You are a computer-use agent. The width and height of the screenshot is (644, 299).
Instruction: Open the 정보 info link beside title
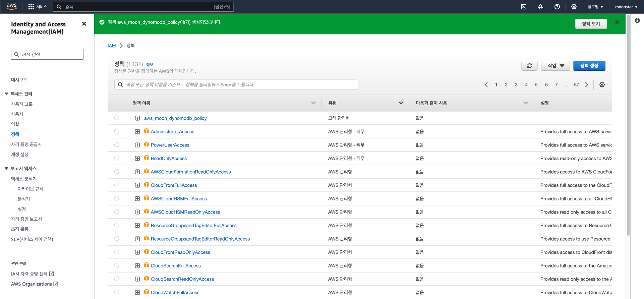[150, 65]
